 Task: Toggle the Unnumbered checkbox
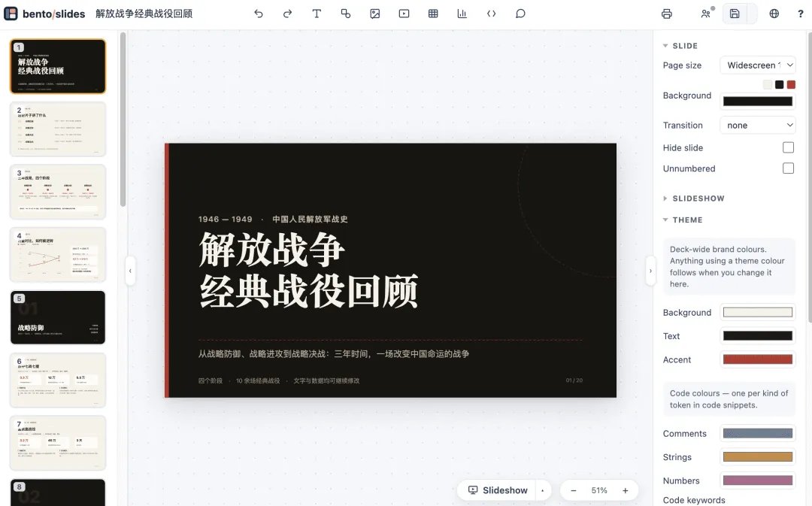pos(788,168)
